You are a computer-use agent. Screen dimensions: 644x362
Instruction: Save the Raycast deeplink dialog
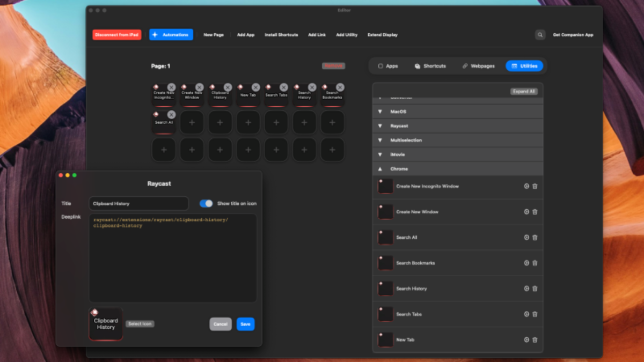pyautogui.click(x=245, y=324)
